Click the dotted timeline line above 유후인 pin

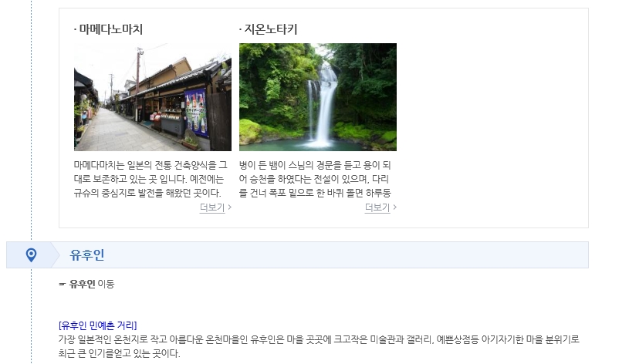point(32,120)
